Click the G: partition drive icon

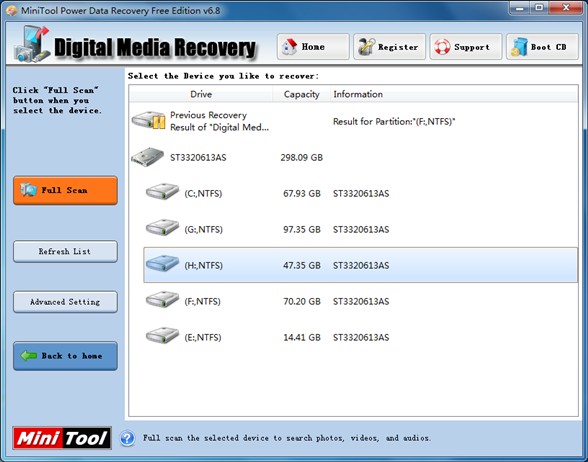click(x=162, y=228)
